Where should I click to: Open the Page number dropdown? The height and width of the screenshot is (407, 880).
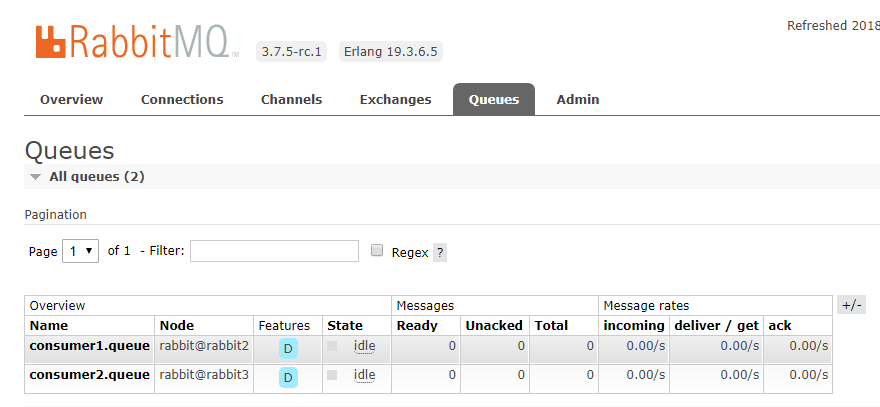click(80, 251)
